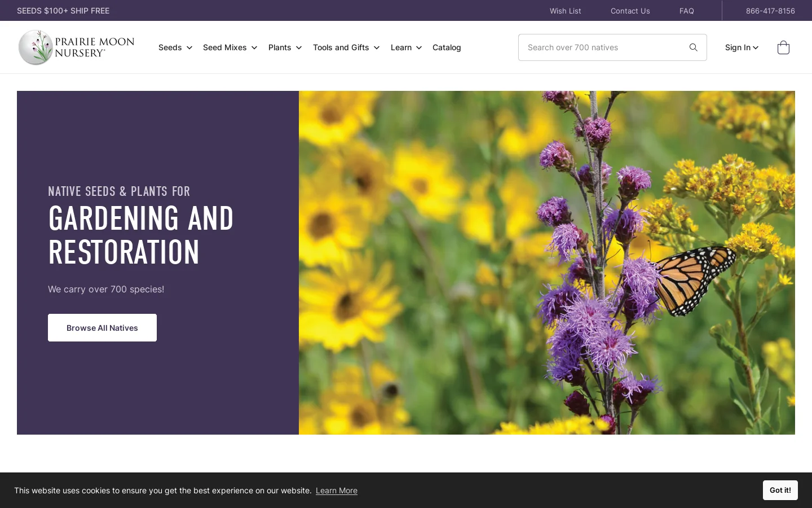Open the Sign In dropdown
This screenshot has height=508, width=812.
click(742, 47)
